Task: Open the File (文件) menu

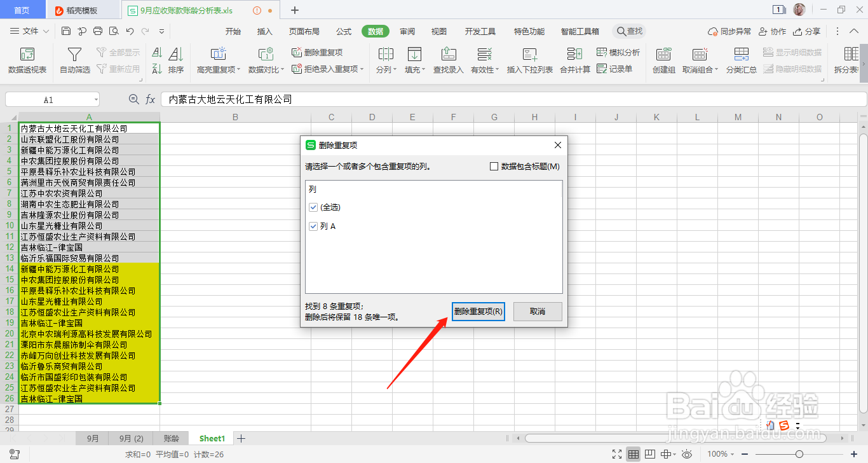Action: click(x=29, y=31)
